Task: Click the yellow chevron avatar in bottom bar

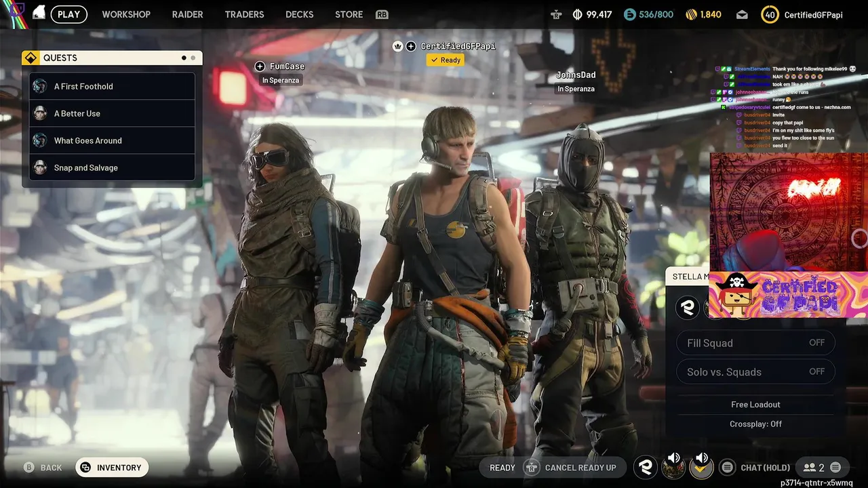Action: [702, 467]
